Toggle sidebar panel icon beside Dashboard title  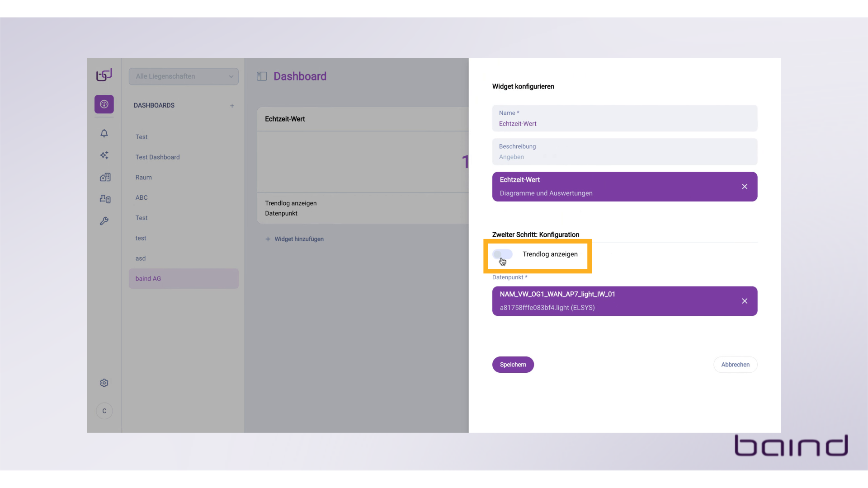click(x=262, y=76)
